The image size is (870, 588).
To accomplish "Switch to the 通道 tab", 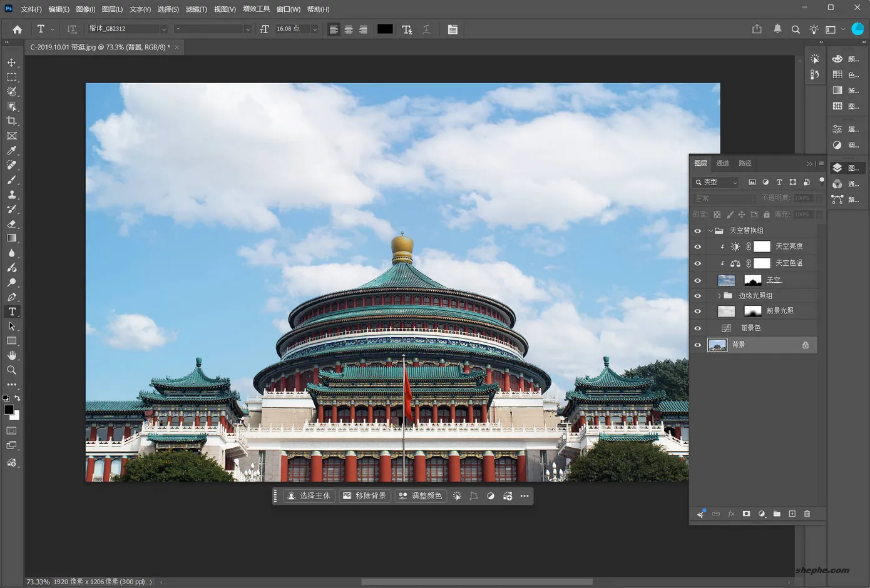I will coord(723,163).
